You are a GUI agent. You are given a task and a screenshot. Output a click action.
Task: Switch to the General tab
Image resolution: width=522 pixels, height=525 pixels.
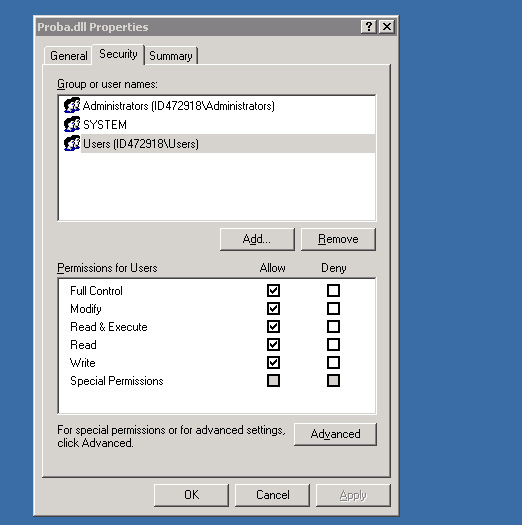point(68,56)
